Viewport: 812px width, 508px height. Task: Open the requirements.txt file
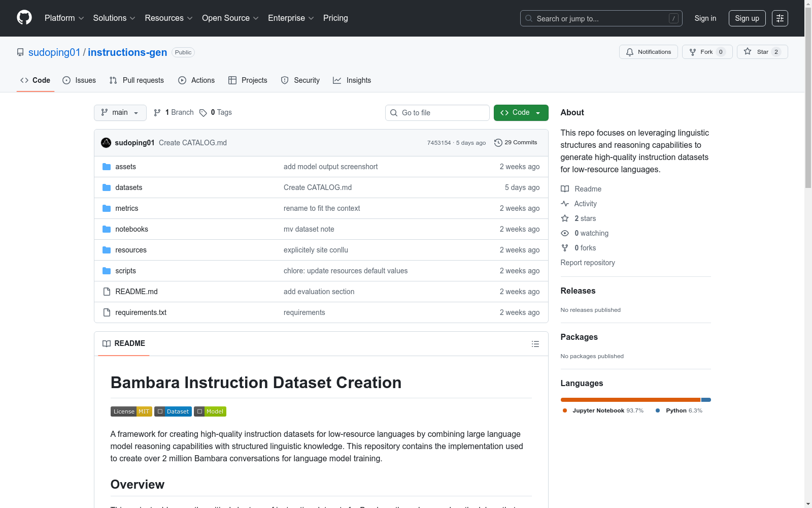141,312
